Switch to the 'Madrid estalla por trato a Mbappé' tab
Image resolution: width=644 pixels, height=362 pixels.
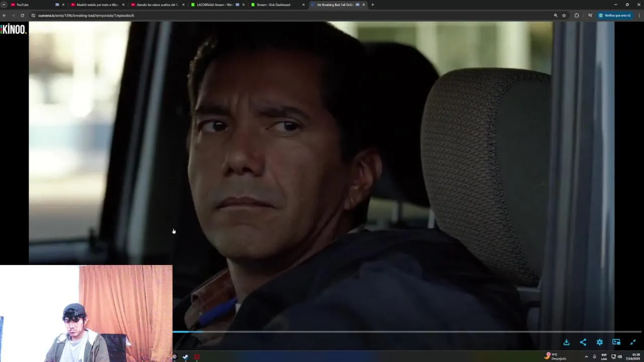pyautogui.click(x=97, y=5)
